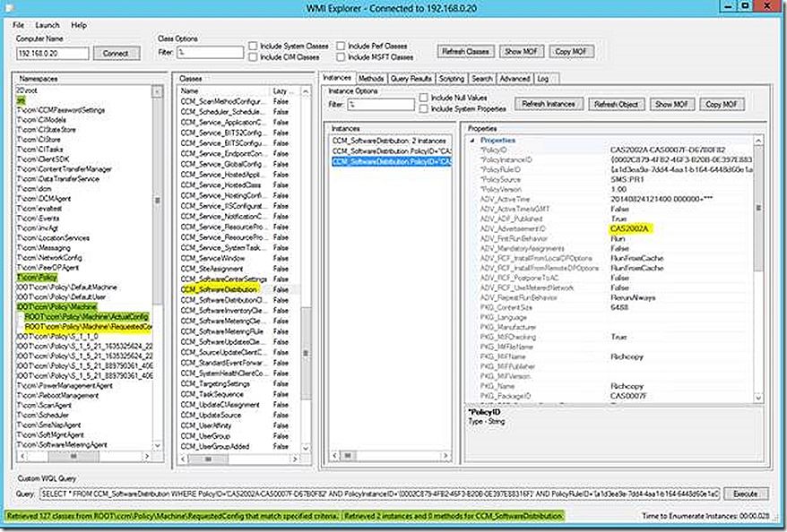Enable Include CIM Classes checkbox
Screen dimensions: 787x532
253,57
